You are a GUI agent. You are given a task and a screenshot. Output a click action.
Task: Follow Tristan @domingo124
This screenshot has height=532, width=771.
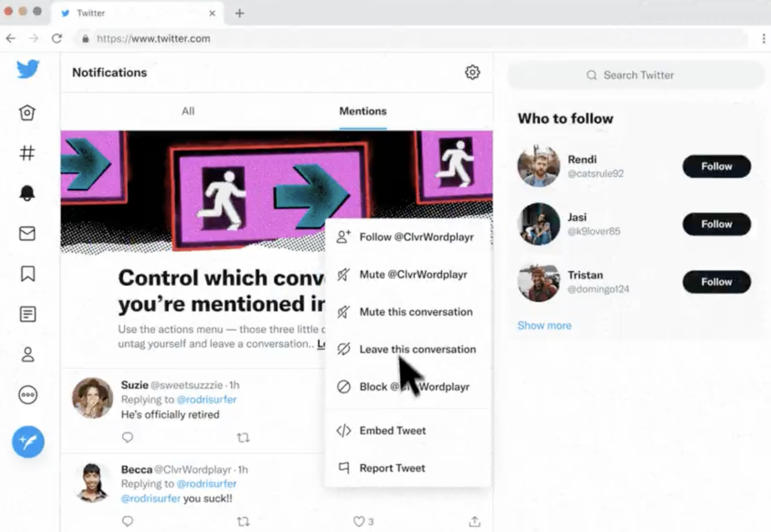(716, 282)
